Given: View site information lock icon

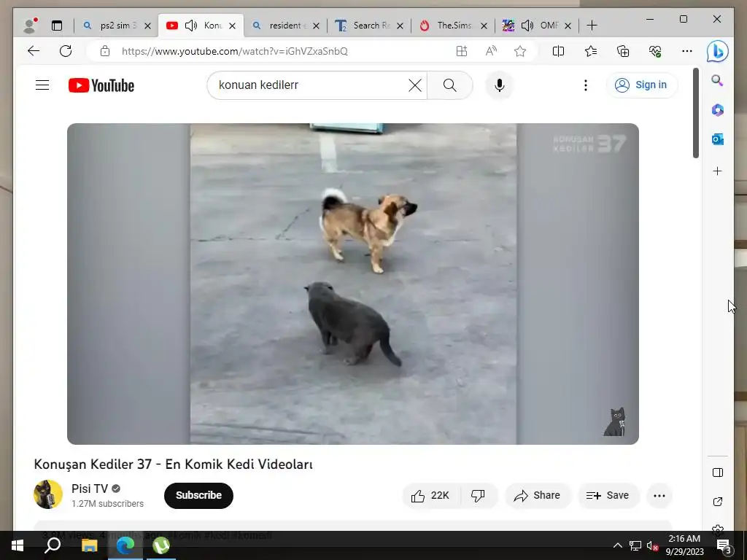Looking at the screenshot, I should coord(105,51).
